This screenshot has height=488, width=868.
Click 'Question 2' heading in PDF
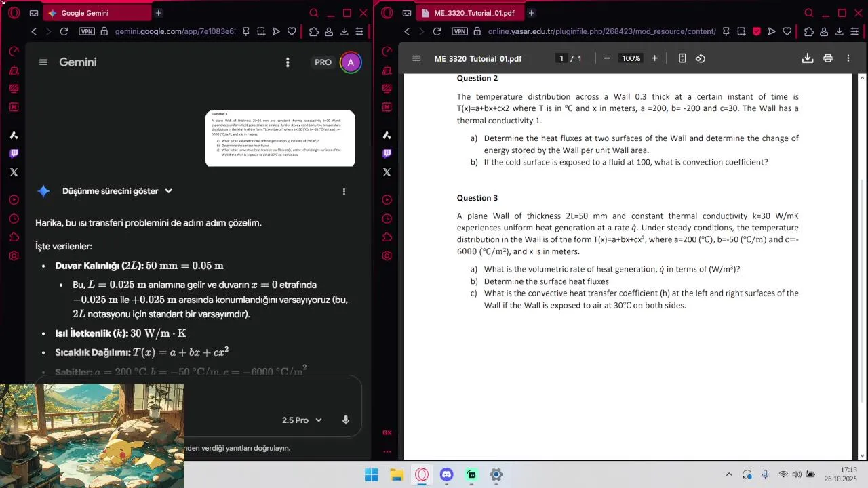click(x=477, y=78)
